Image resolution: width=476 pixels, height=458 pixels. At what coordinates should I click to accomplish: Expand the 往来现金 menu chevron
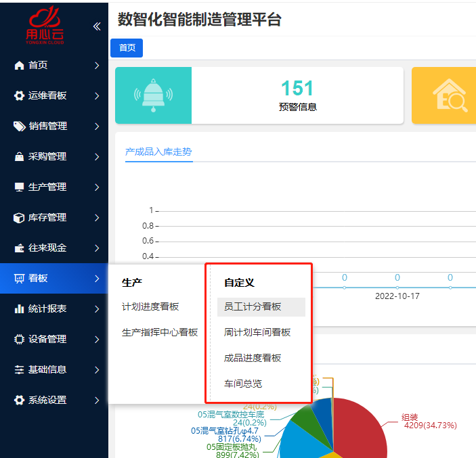[97, 248]
